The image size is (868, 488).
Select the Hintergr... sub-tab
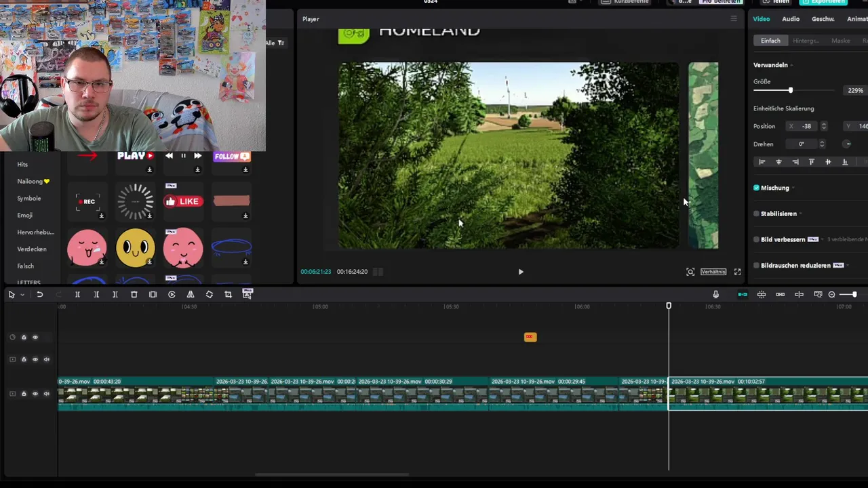806,41
